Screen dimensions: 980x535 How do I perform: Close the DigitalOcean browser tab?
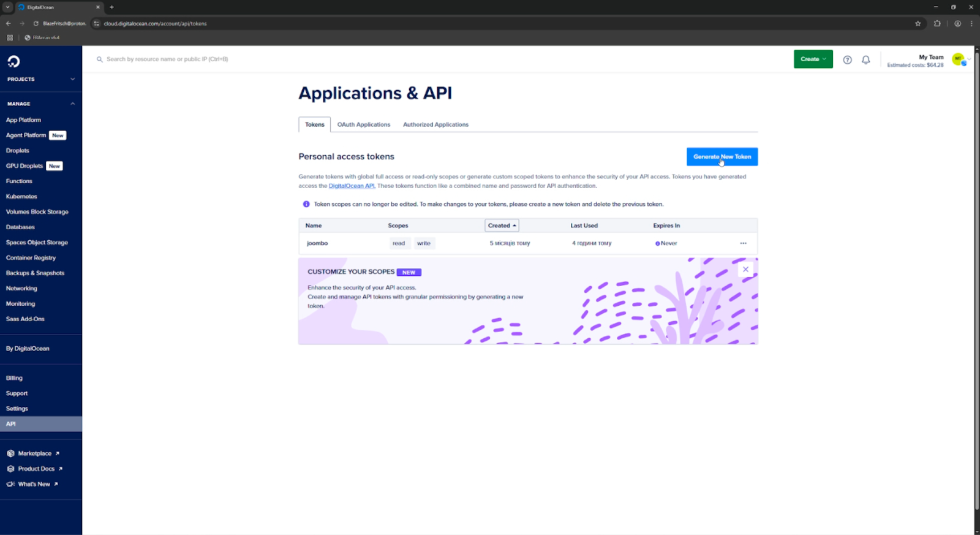click(97, 7)
